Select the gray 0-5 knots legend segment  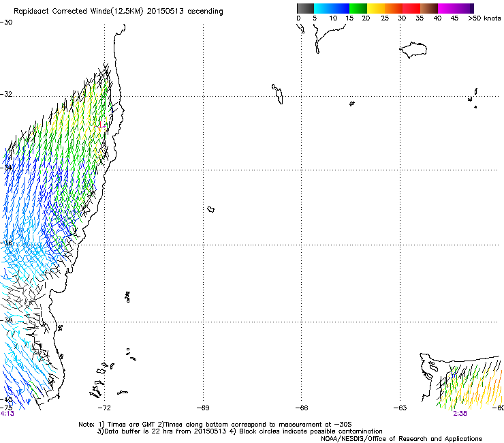coord(305,8)
